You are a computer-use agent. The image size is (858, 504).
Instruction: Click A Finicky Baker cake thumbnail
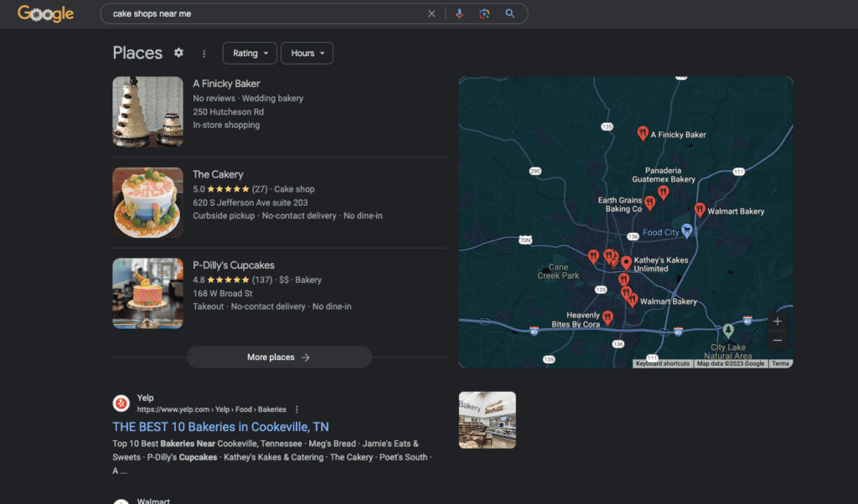tap(147, 111)
